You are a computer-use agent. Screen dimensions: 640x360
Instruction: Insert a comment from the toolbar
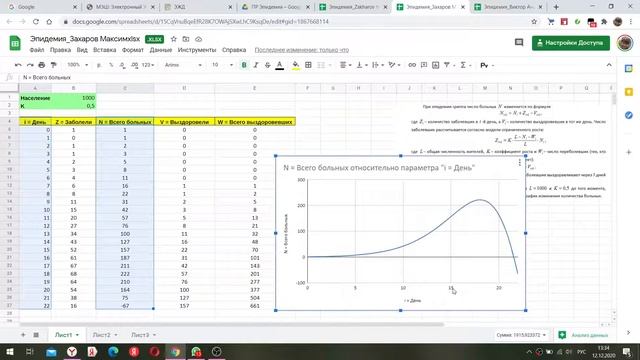[x=424, y=65]
